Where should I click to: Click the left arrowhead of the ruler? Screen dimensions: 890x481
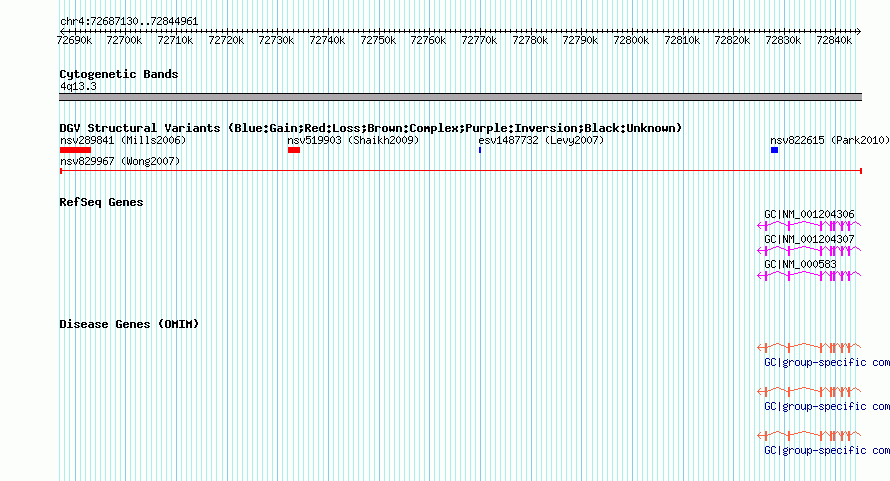click(62, 31)
